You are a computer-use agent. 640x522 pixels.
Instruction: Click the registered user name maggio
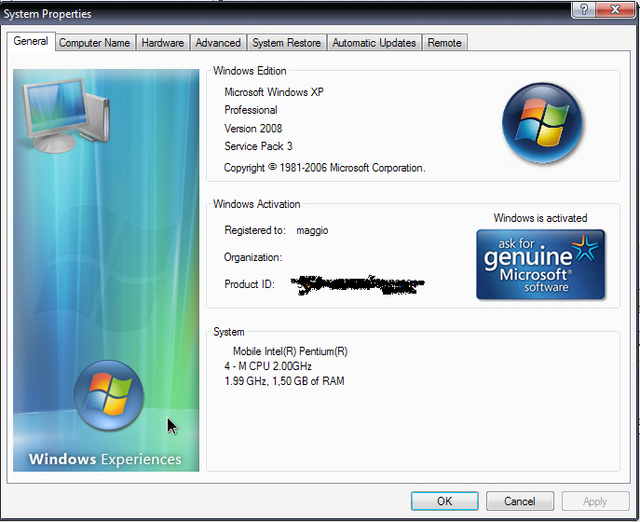point(312,231)
